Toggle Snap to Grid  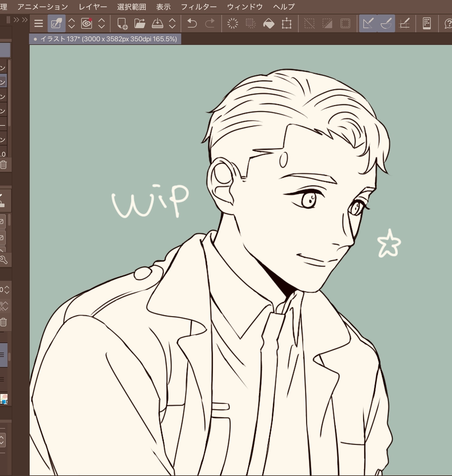(x=405, y=23)
